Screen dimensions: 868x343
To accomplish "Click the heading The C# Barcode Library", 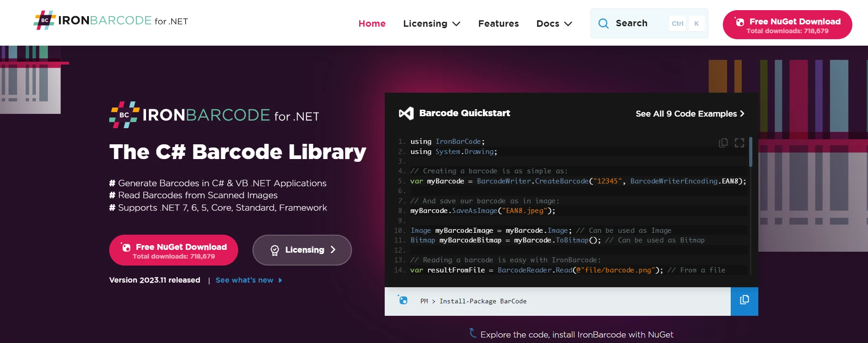I will [x=238, y=152].
